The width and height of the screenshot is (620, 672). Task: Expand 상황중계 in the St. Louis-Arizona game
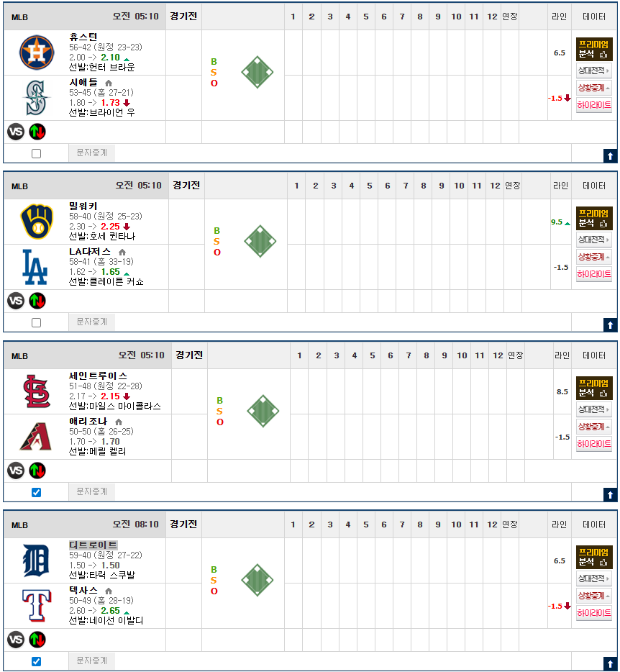pos(593,426)
